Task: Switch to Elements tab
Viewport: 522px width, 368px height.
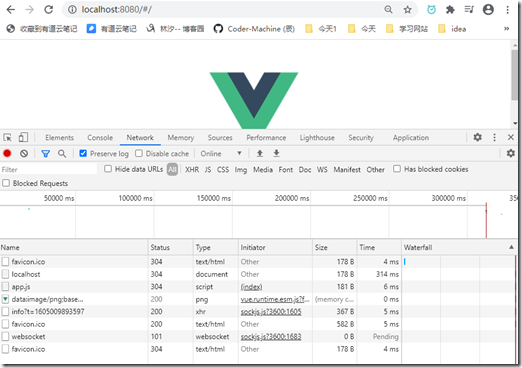Action: click(59, 138)
